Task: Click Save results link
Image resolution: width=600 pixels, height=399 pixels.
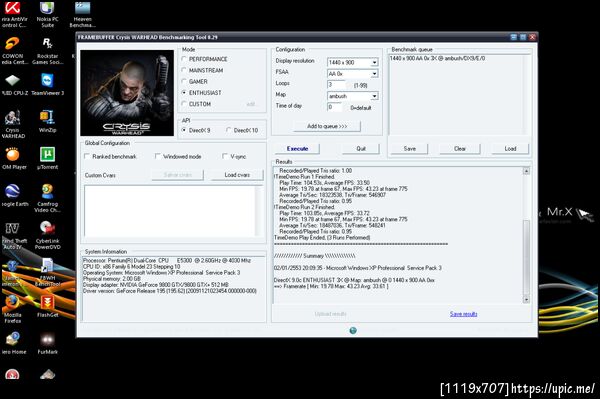Action: 463,314
